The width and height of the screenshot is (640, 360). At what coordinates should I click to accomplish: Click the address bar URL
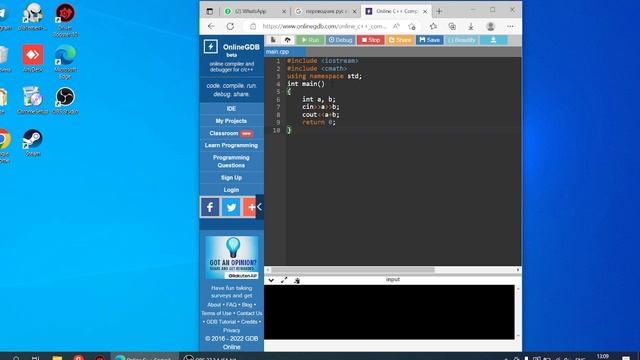324,26
